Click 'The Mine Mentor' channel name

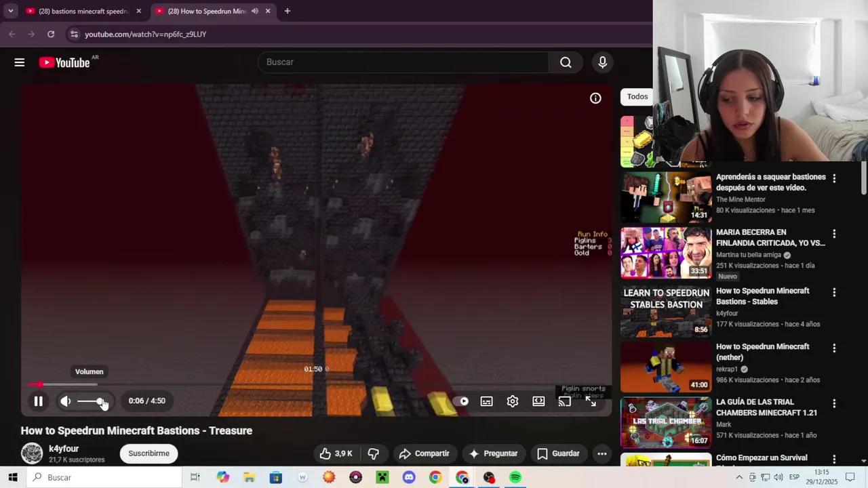click(741, 199)
